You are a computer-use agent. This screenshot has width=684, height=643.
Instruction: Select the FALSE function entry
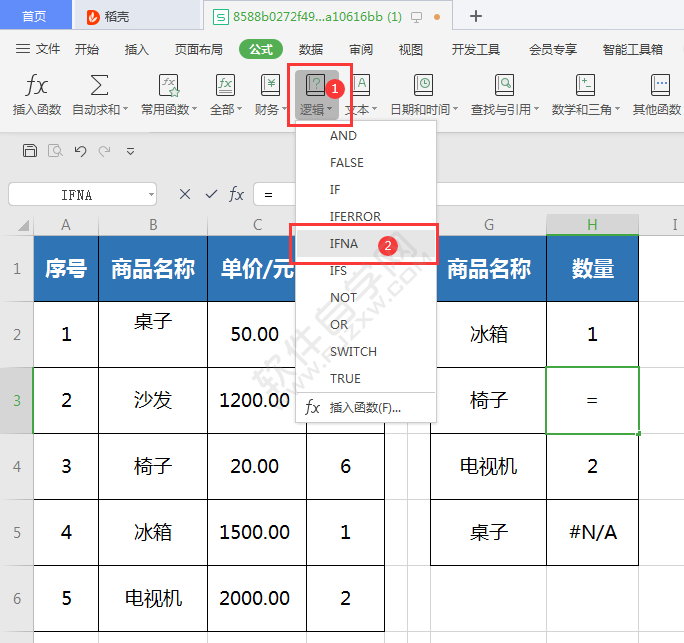click(366, 163)
